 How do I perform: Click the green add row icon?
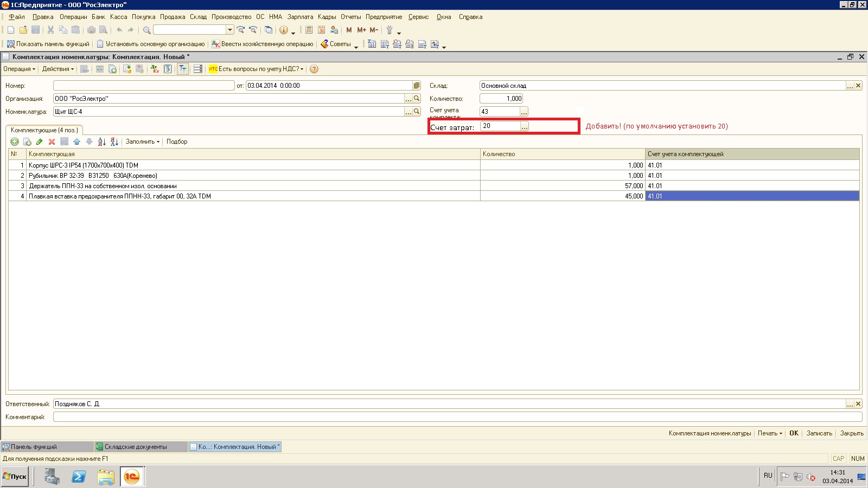pos(15,142)
